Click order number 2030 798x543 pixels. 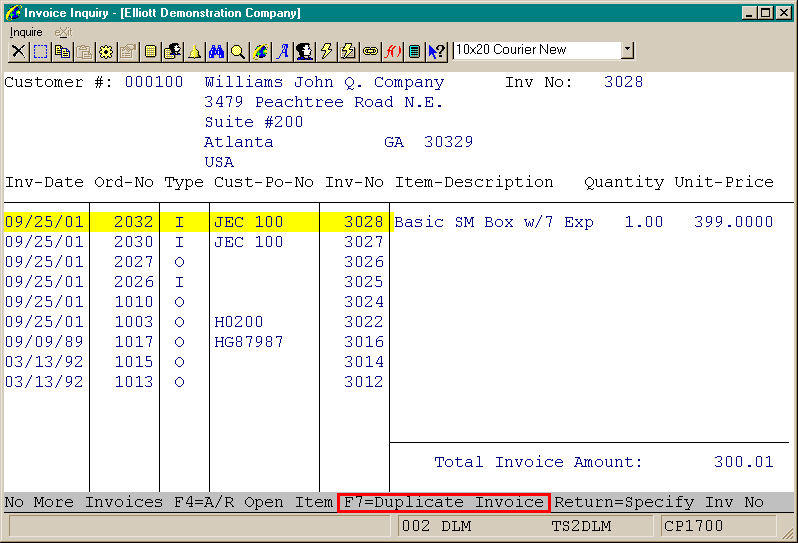[x=134, y=242]
